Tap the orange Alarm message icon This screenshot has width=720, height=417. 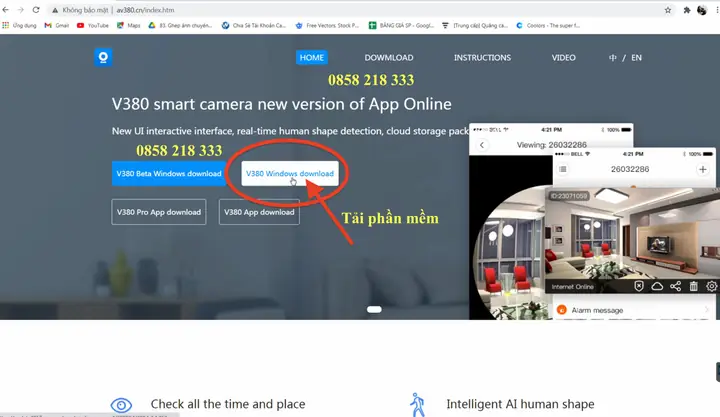click(561, 310)
